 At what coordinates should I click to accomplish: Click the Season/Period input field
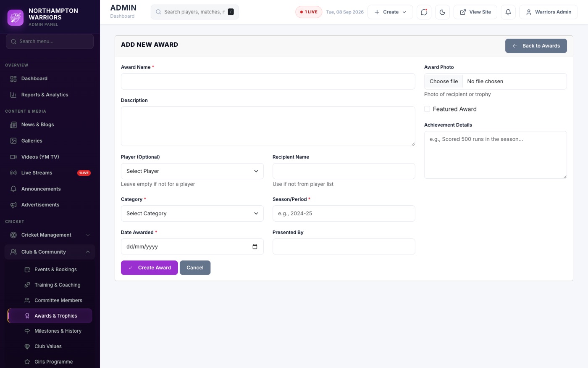[344, 214]
